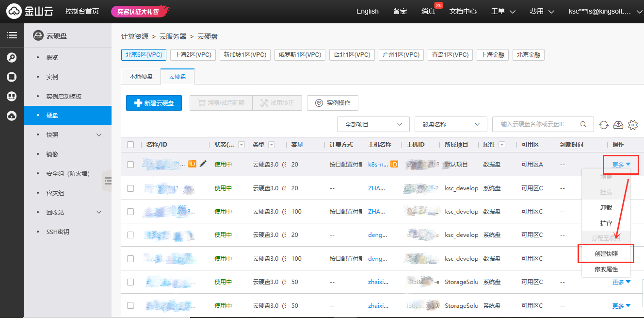Open 安全组（防火墙） in the left navigation
Viewport: 644px width, 318px height.
tap(68, 174)
